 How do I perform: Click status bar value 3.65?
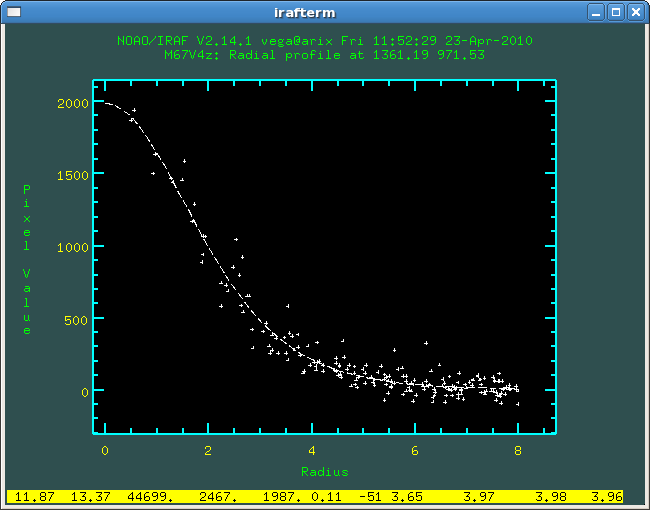[x=407, y=496]
